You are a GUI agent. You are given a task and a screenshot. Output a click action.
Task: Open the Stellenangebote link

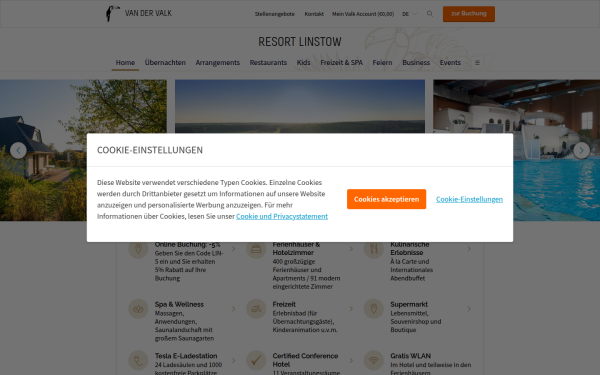[275, 14]
